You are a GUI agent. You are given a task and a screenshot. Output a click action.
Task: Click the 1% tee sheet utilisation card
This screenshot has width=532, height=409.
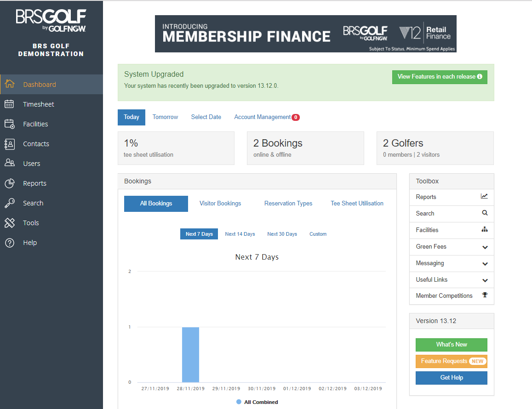176,148
